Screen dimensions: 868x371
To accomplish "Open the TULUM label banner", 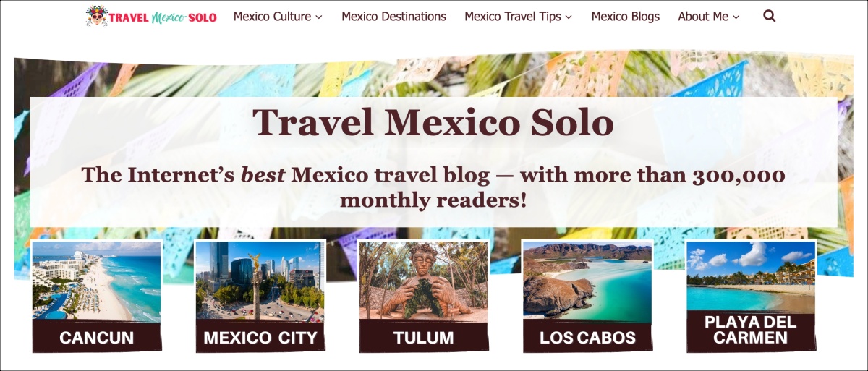I will click(x=424, y=337).
